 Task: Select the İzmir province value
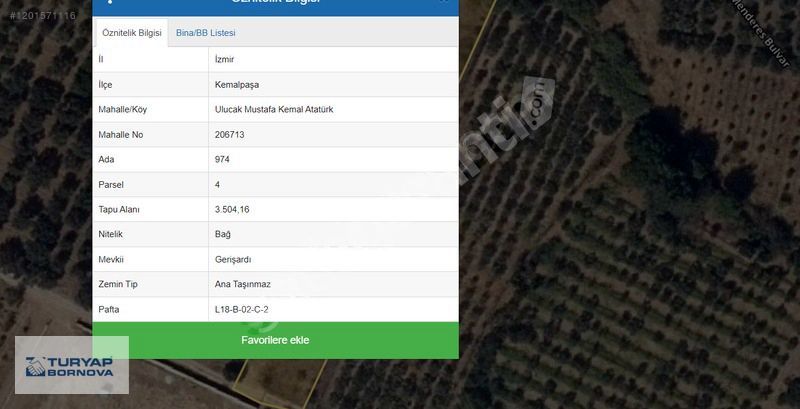(x=224, y=59)
